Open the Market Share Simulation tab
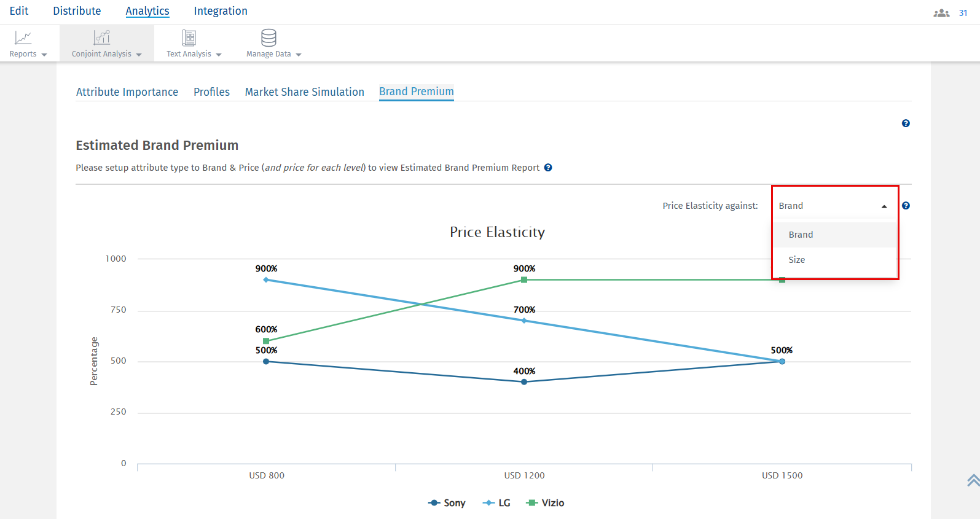This screenshot has width=980, height=519. (304, 92)
